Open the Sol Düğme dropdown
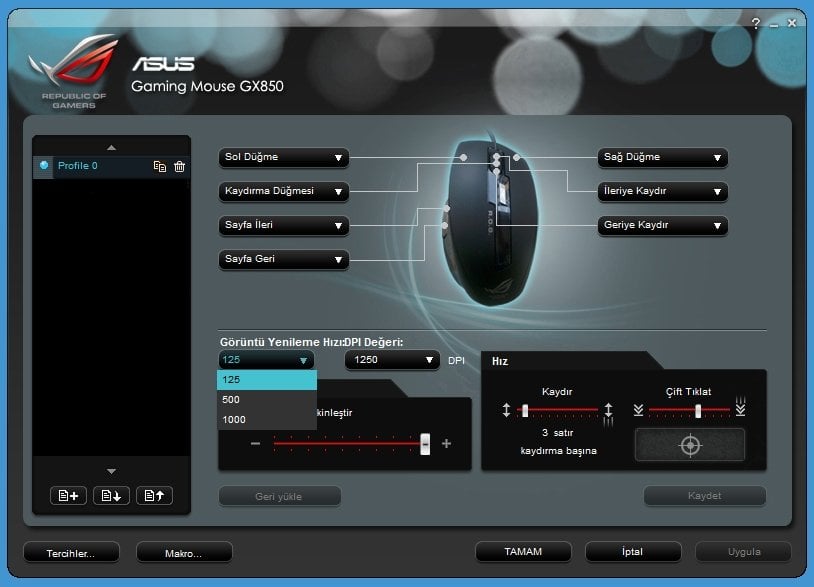The height and width of the screenshot is (587, 814). tap(283, 157)
